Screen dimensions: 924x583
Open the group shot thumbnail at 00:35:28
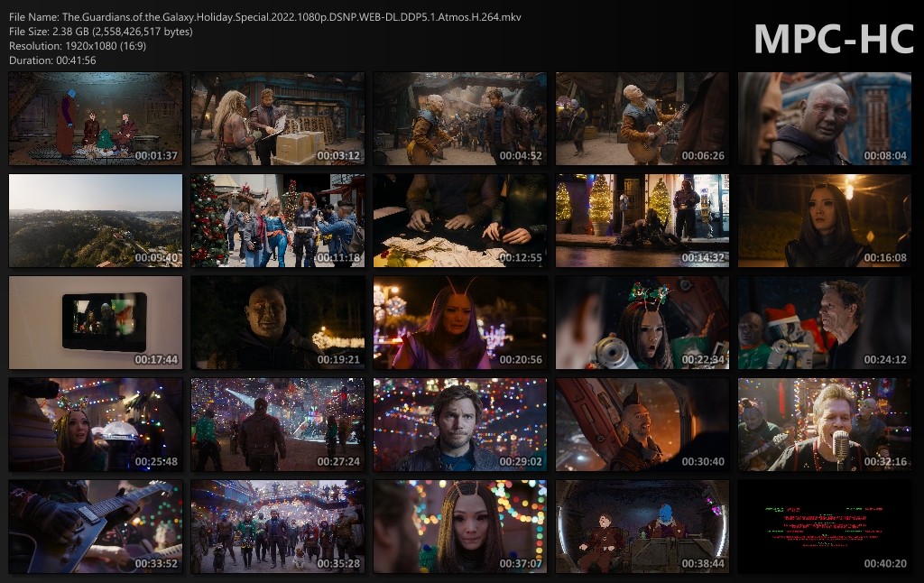(x=278, y=526)
